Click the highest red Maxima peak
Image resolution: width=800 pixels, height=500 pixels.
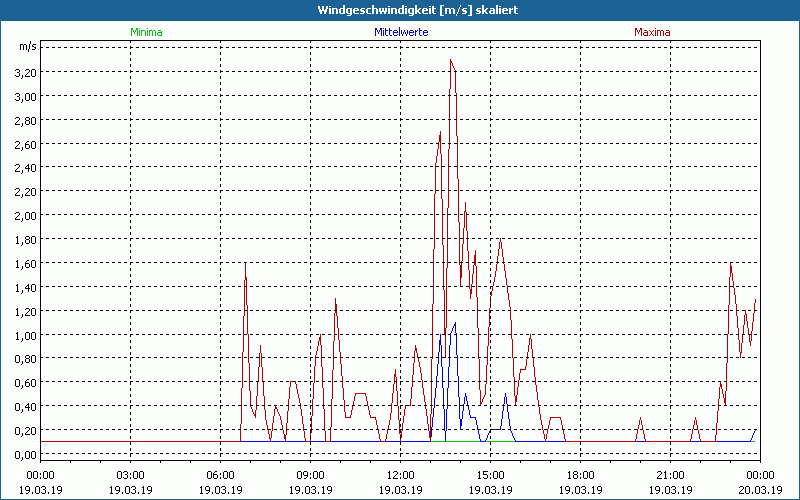click(x=451, y=61)
